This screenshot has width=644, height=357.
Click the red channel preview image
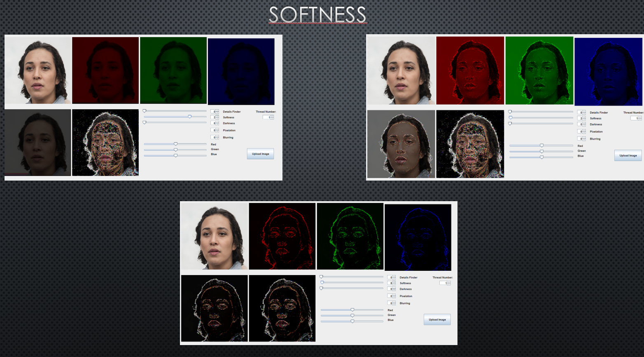282,236
